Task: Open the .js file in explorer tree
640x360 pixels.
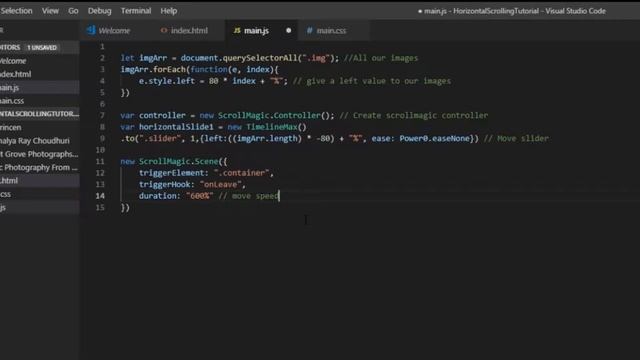Action: click(x=40, y=207)
